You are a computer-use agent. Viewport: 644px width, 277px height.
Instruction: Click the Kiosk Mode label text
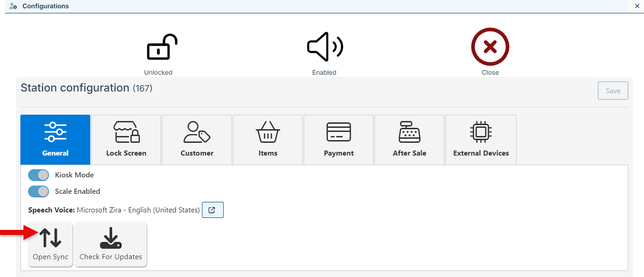(74, 175)
